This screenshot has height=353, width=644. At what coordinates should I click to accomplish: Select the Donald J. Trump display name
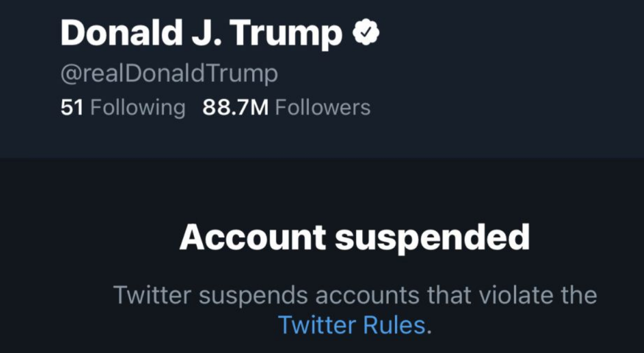pyautogui.click(x=201, y=33)
